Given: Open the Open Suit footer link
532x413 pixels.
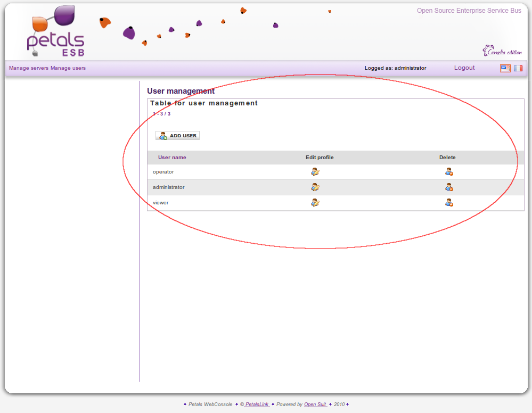Looking at the screenshot, I should (315, 404).
